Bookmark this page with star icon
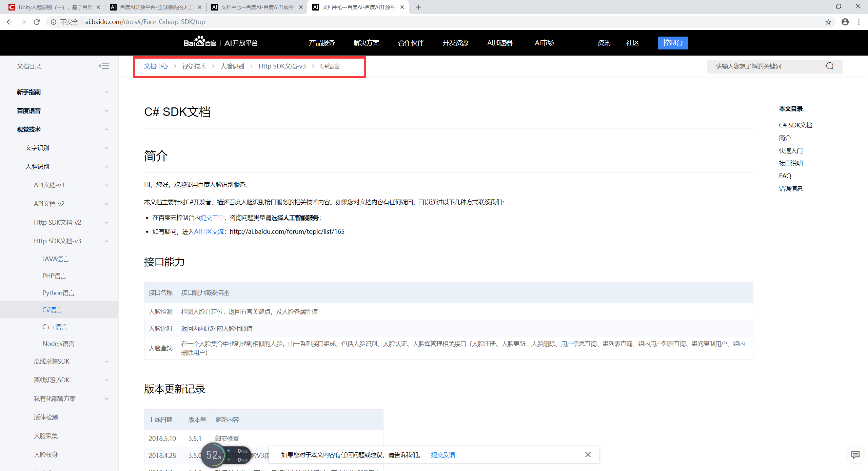The width and height of the screenshot is (868, 471). pyautogui.click(x=828, y=22)
